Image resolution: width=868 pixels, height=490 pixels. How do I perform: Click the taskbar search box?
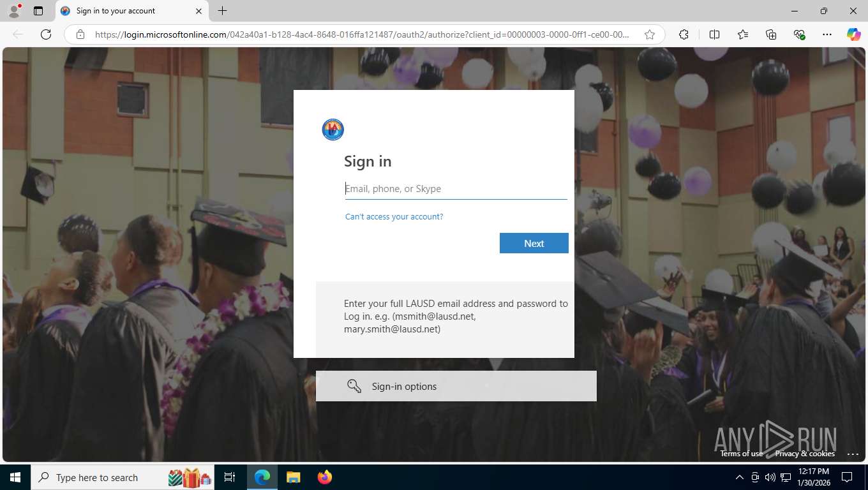tap(123, 477)
